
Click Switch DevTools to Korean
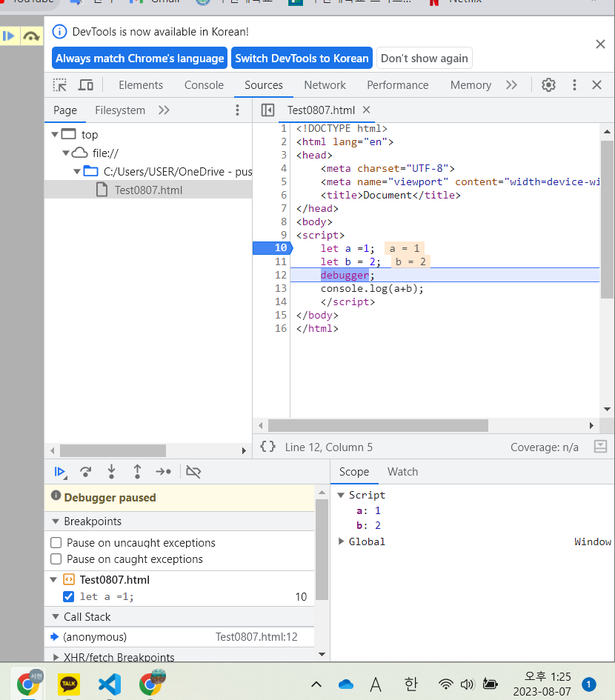[x=302, y=58]
